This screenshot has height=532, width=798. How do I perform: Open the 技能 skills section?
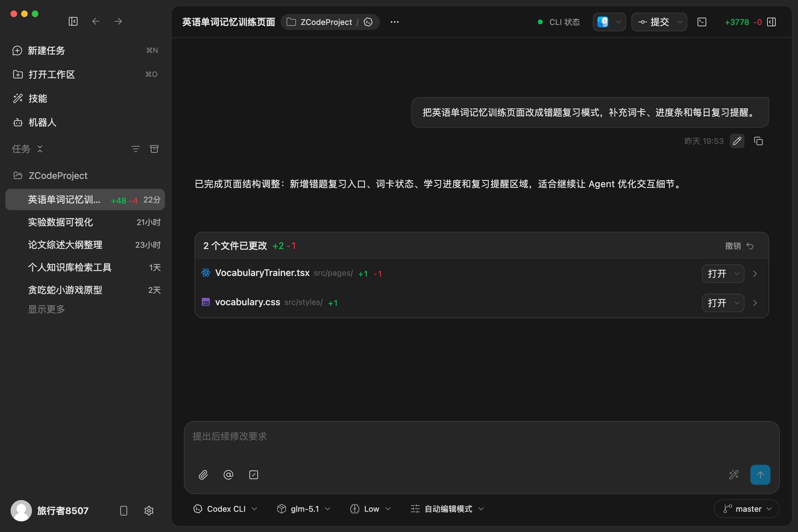coord(85,98)
